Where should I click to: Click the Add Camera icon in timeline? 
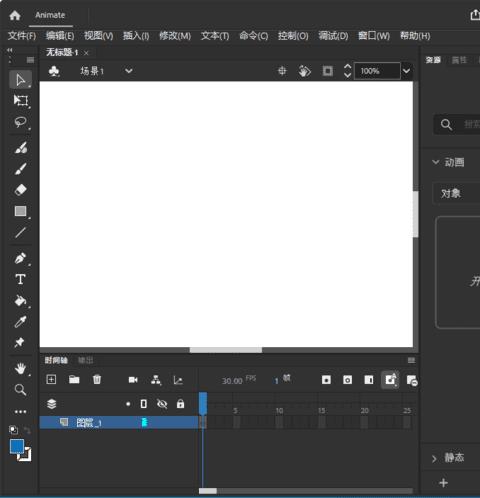tap(133, 380)
